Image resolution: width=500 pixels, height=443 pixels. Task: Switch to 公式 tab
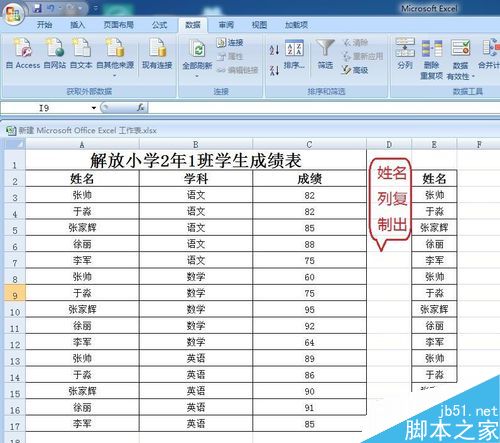click(x=159, y=25)
